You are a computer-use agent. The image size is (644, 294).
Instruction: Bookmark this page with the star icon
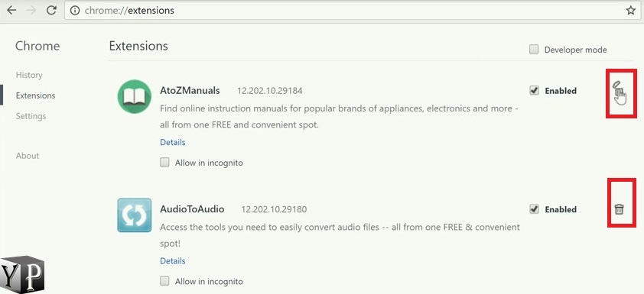[631, 11]
